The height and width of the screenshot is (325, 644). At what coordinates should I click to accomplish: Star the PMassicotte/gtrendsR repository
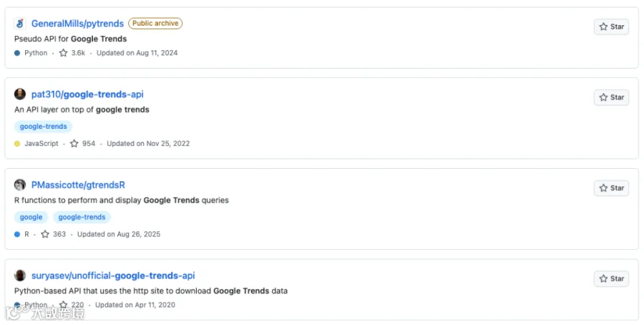[x=611, y=188]
